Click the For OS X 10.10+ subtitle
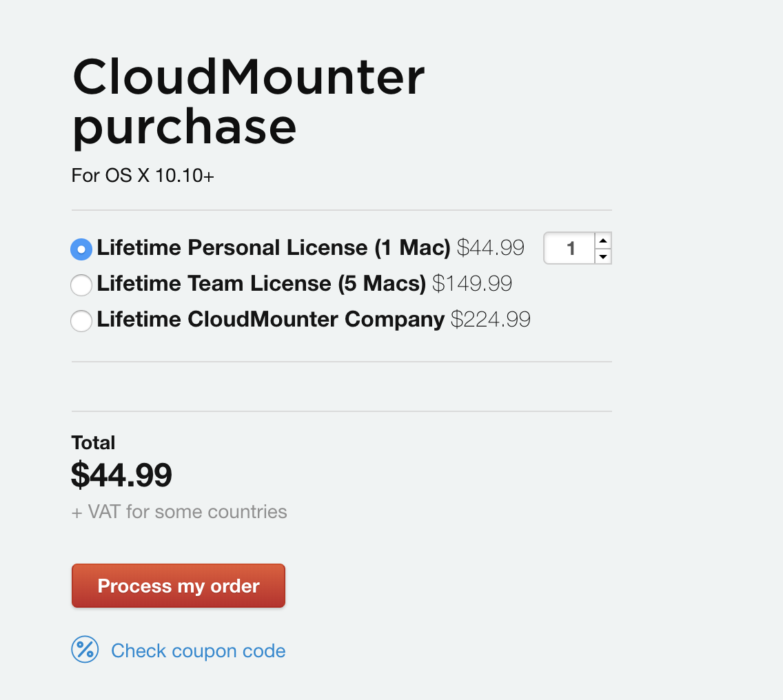Viewport: 783px width, 700px height. pos(142,175)
